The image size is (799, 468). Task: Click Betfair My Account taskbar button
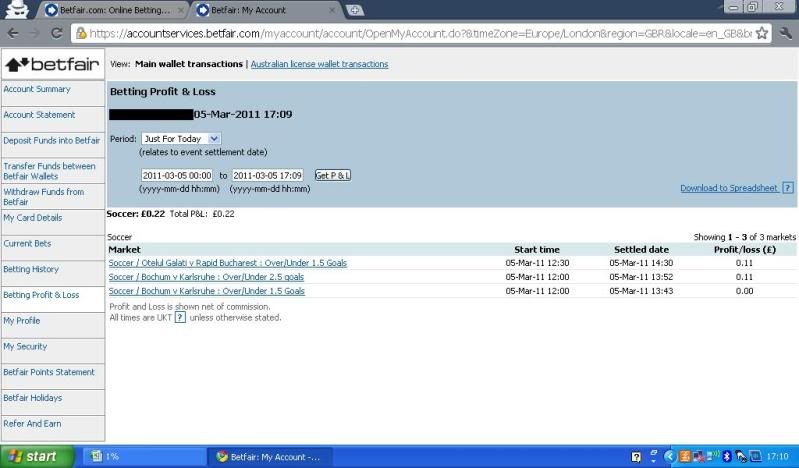click(x=270, y=457)
